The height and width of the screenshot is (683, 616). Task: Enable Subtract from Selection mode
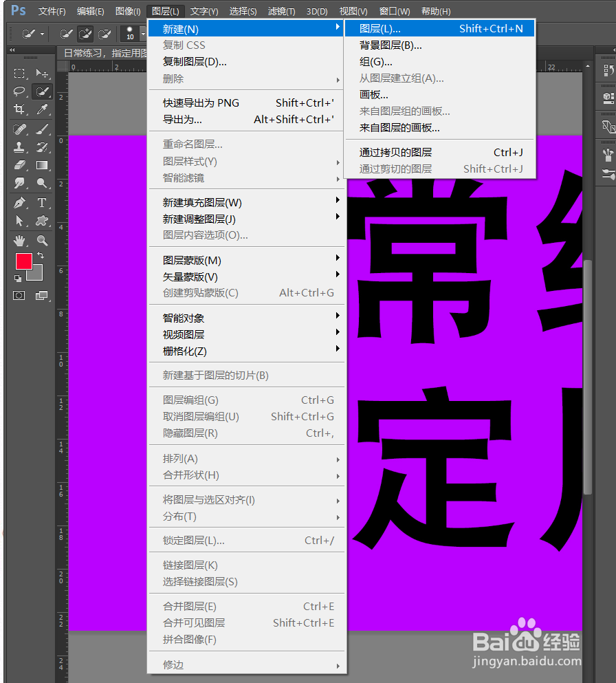pyautogui.click(x=104, y=34)
